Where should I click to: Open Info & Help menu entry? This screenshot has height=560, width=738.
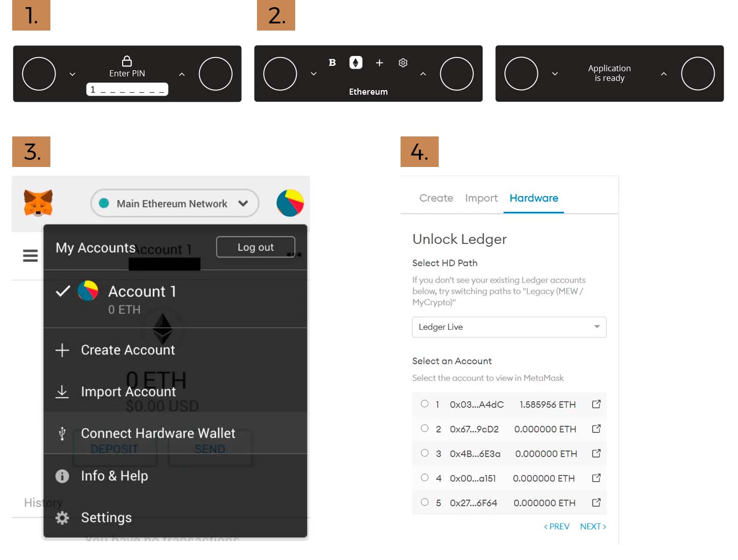176,476
